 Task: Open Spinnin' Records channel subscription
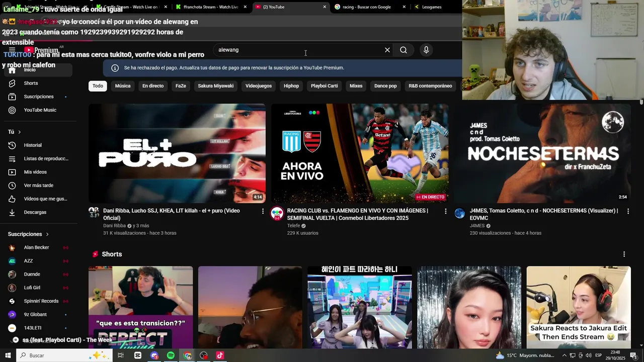[x=39, y=301]
